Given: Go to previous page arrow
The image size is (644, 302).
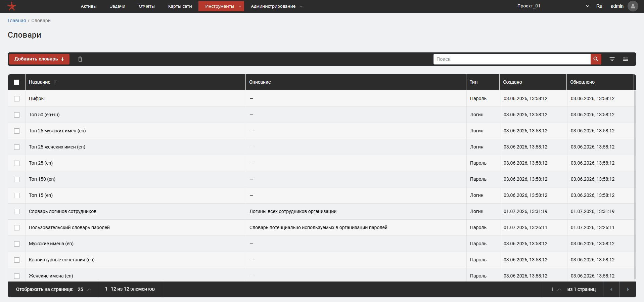Looking at the screenshot, I should 611,289.
